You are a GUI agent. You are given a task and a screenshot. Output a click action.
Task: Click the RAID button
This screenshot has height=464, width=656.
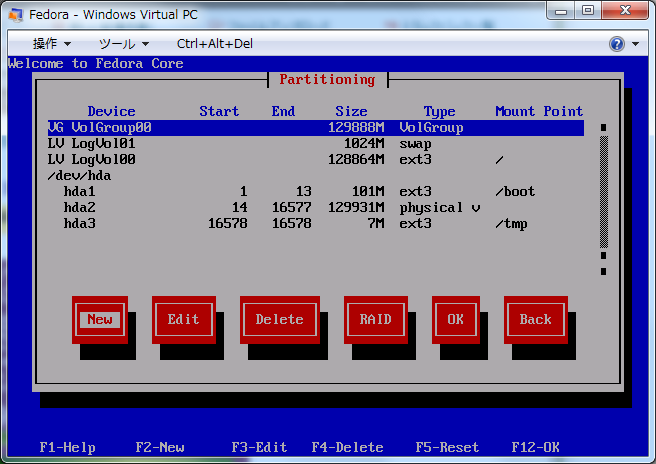376,320
